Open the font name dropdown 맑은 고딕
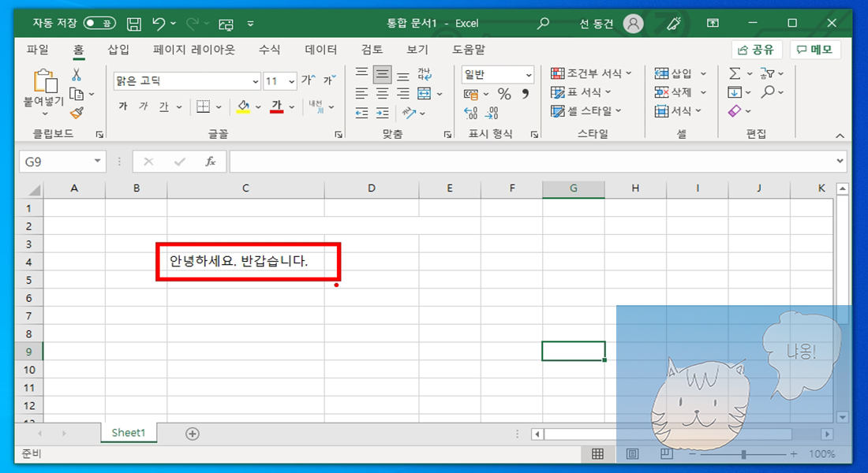The width and height of the screenshot is (868, 473). (x=255, y=81)
